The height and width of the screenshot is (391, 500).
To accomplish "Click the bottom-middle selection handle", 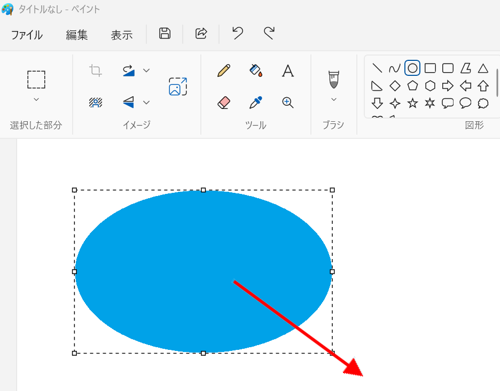I will coord(203,353).
